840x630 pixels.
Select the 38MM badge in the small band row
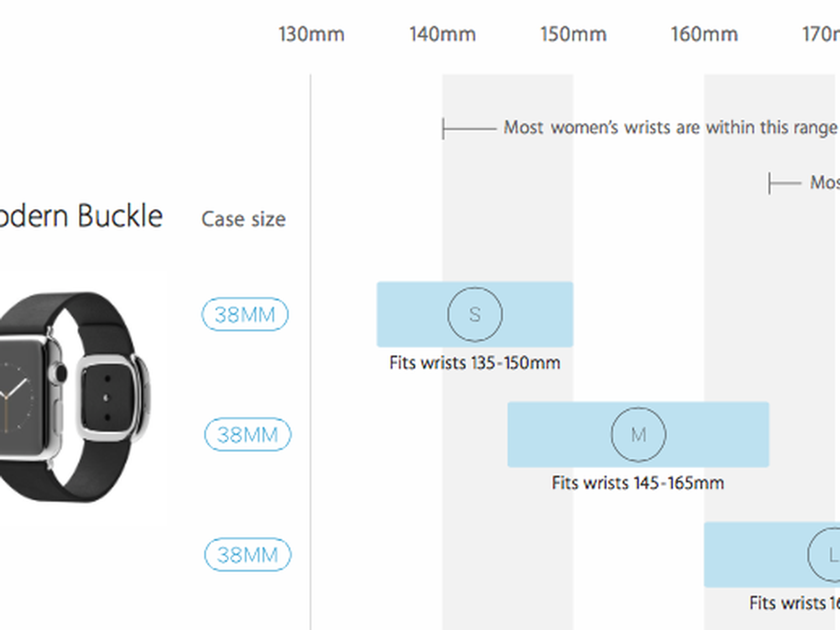245,314
